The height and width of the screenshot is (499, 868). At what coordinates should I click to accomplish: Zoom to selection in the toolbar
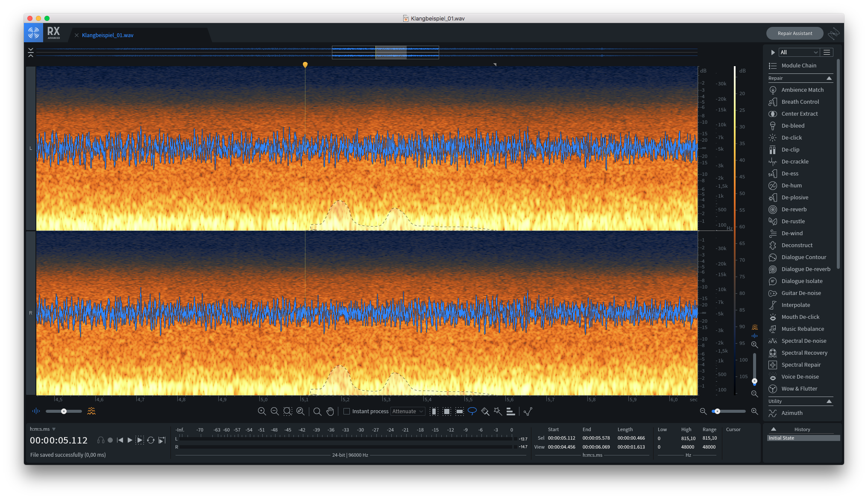tap(287, 411)
